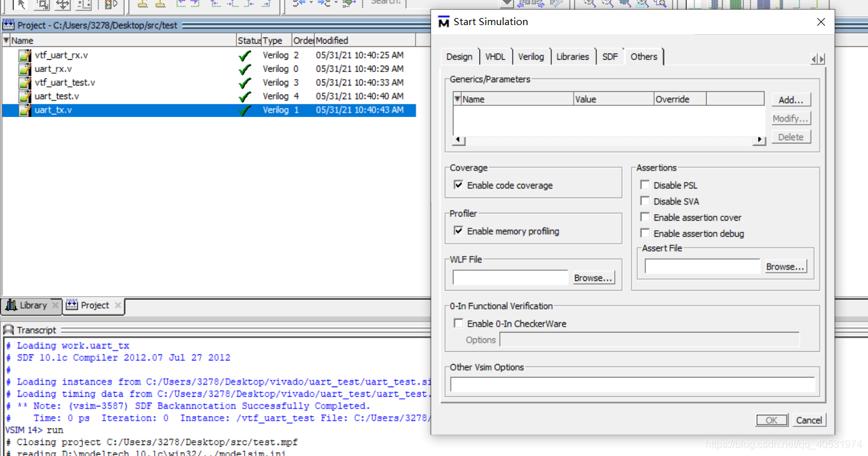
Task: Check Enable assertion debug
Action: click(x=644, y=233)
